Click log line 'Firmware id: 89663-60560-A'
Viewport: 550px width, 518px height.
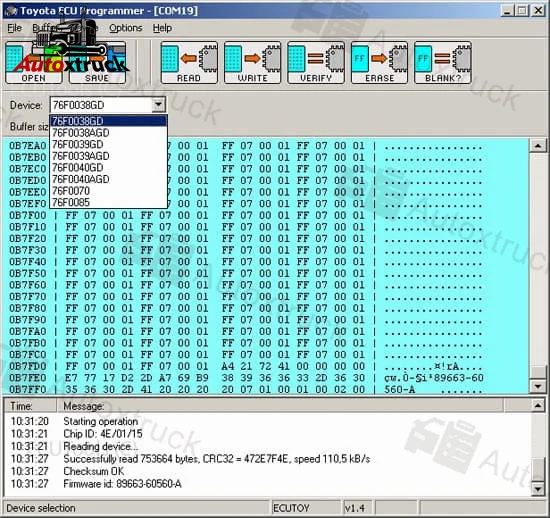(122, 484)
